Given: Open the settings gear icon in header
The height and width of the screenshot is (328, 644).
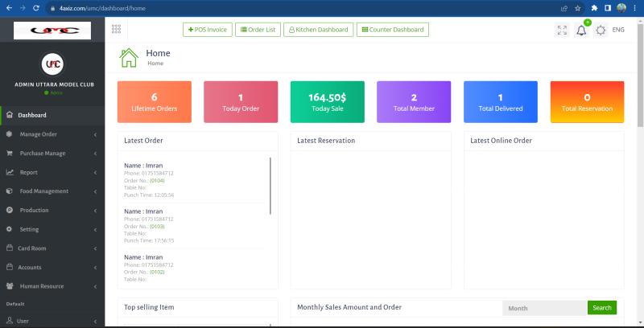Looking at the screenshot, I should 601,30.
